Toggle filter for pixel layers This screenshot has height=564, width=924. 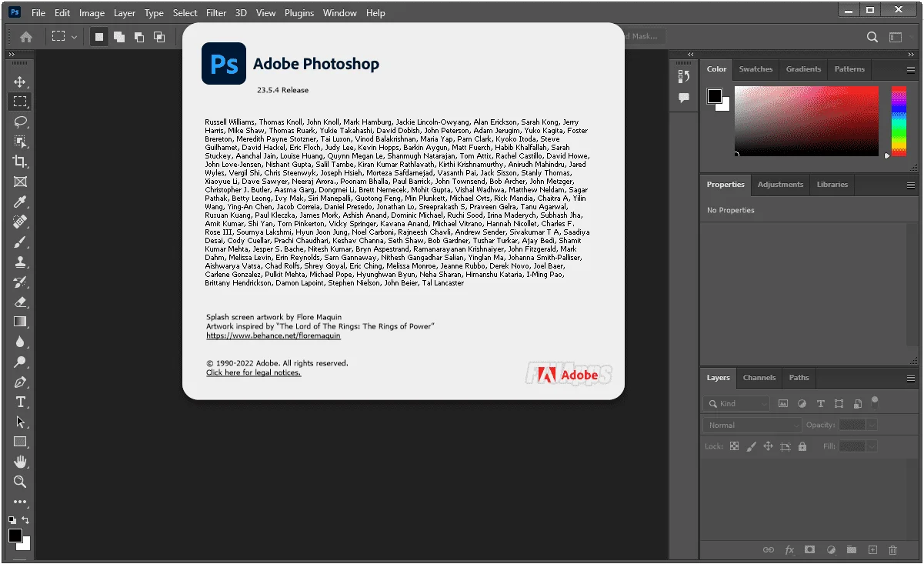point(783,403)
